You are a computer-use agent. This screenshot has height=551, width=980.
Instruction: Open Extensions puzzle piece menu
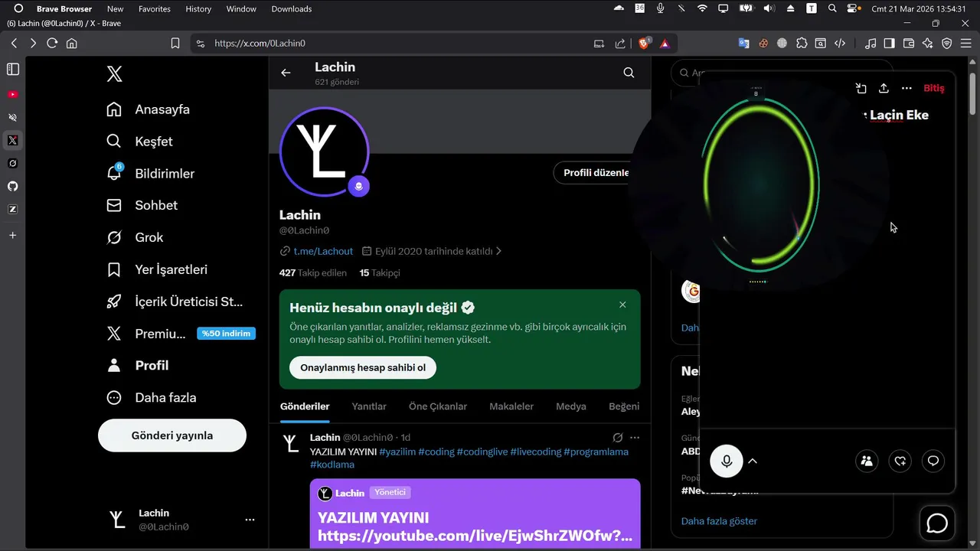point(802,44)
